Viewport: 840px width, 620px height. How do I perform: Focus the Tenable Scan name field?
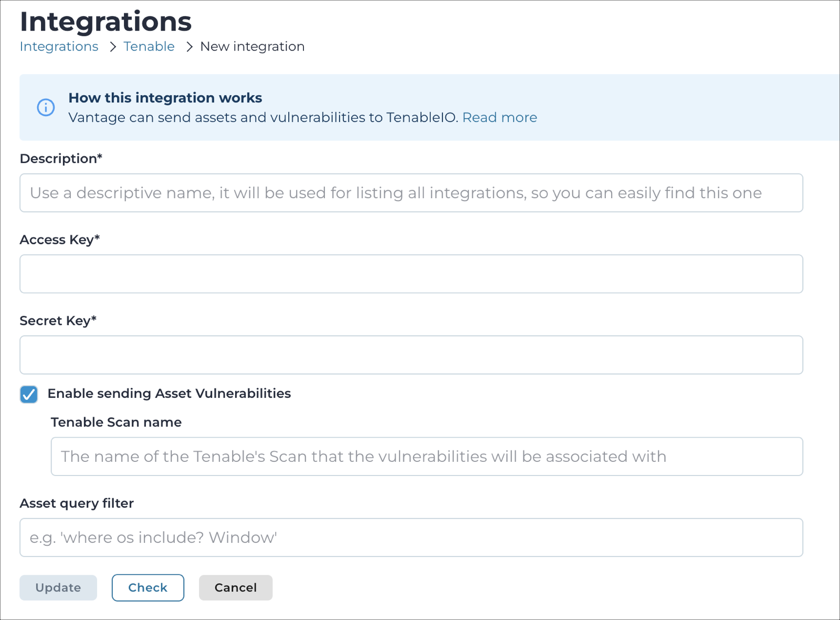(x=427, y=456)
